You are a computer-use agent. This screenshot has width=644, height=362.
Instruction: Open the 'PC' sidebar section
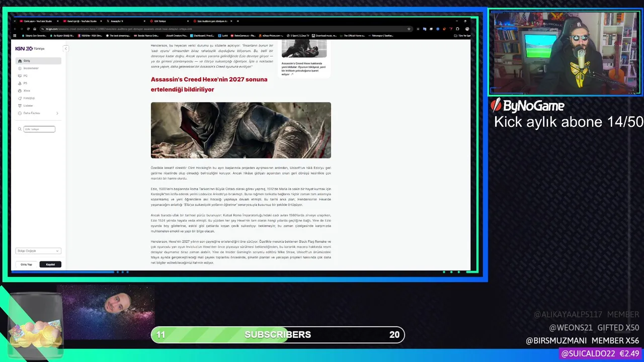pos(39,76)
